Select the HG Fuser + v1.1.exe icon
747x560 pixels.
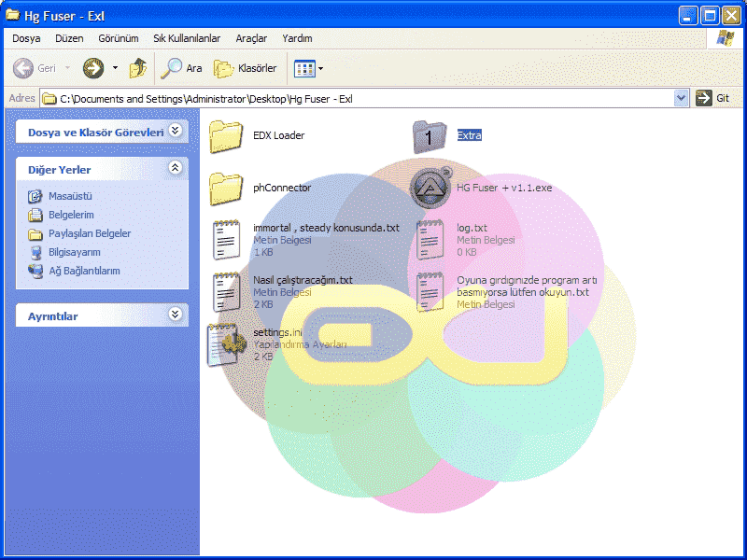430,189
